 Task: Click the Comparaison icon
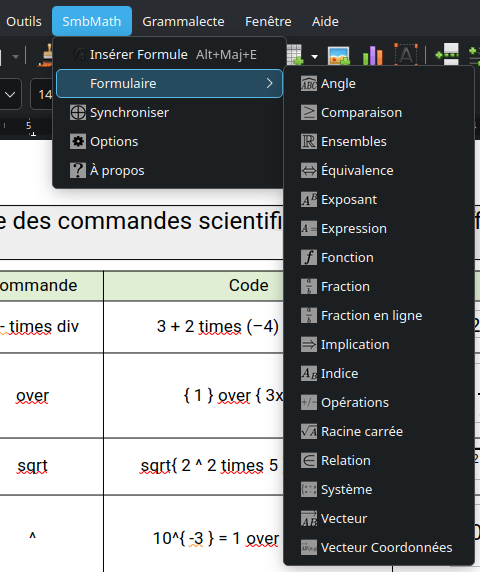(309, 112)
